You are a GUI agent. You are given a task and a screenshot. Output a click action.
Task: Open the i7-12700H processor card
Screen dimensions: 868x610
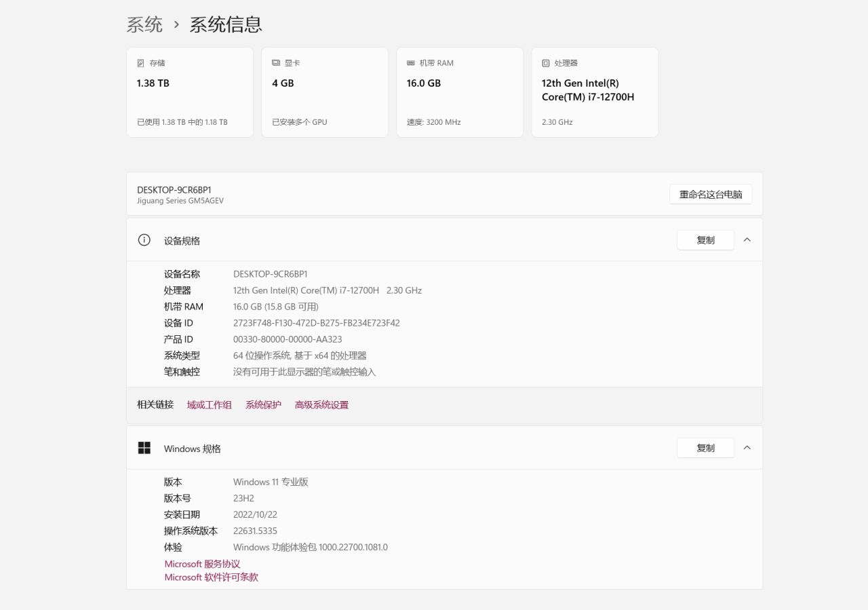point(595,92)
